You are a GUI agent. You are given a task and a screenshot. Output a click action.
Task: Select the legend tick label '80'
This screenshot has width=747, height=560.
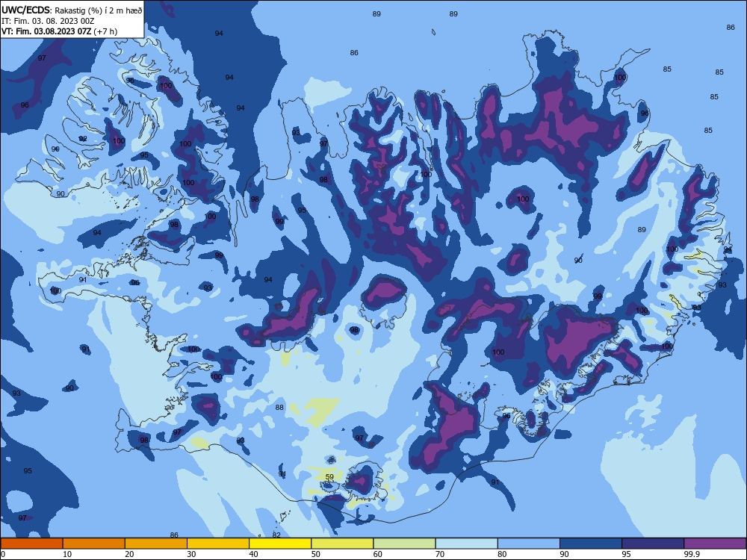(x=502, y=554)
